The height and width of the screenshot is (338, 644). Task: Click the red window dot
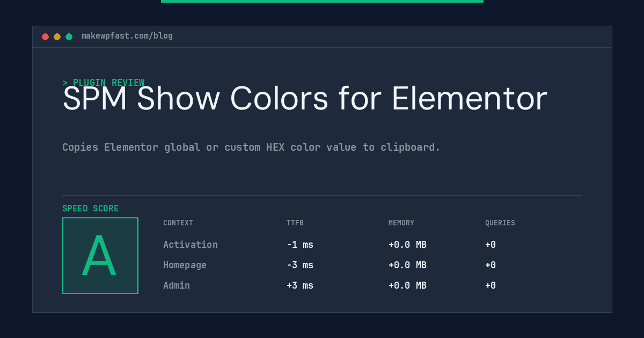click(45, 36)
